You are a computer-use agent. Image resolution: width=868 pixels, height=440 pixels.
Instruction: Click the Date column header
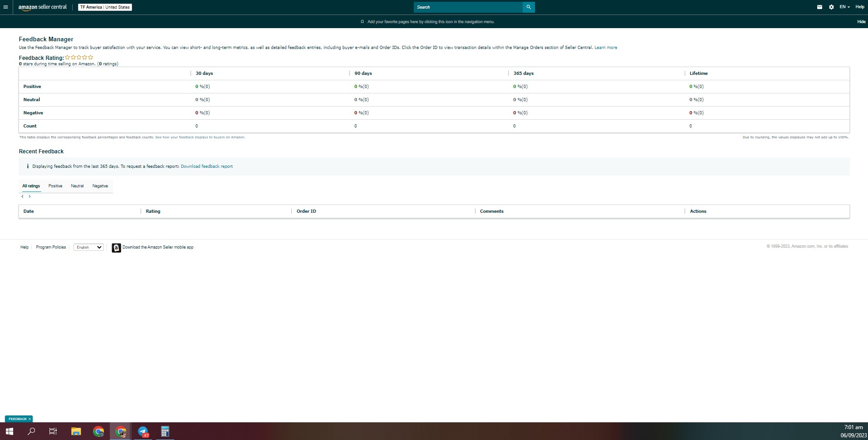(x=29, y=211)
